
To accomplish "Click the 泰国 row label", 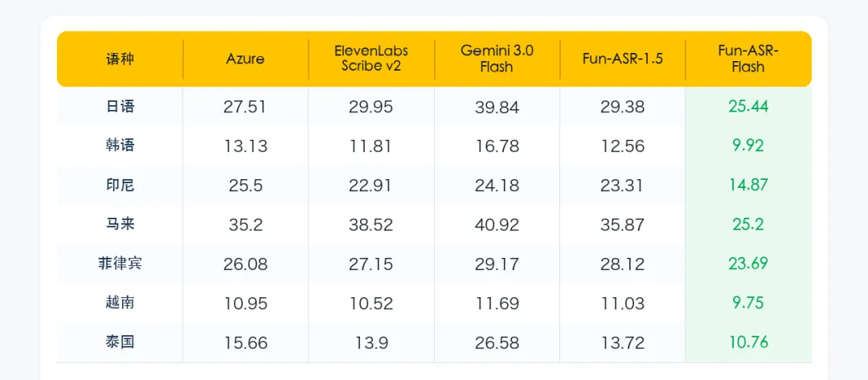I will (120, 341).
